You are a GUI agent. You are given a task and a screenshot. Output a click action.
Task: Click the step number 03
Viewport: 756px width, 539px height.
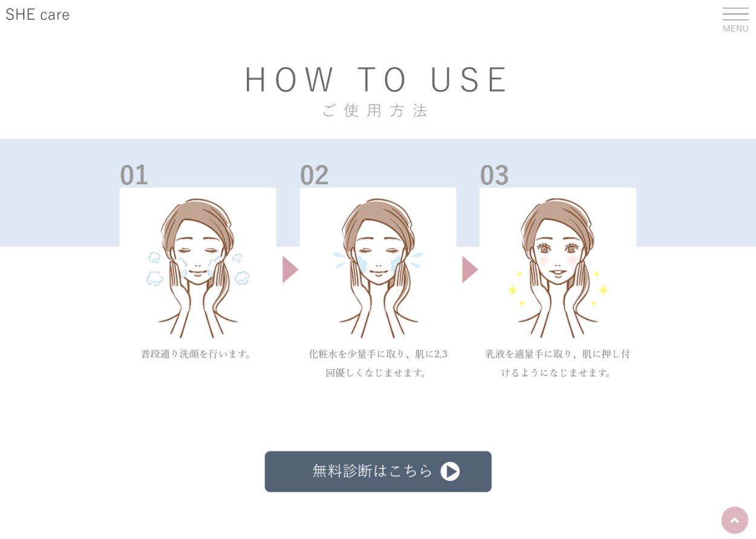click(x=494, y=175)
